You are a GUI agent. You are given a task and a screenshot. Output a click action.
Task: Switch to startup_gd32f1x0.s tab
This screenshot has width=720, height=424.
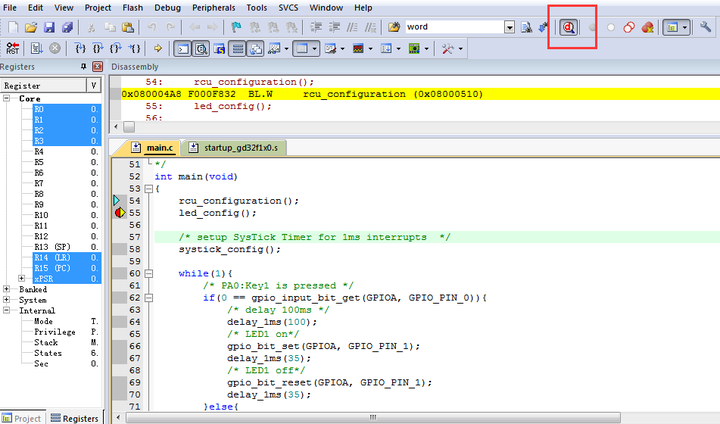[x=238, y=148]
